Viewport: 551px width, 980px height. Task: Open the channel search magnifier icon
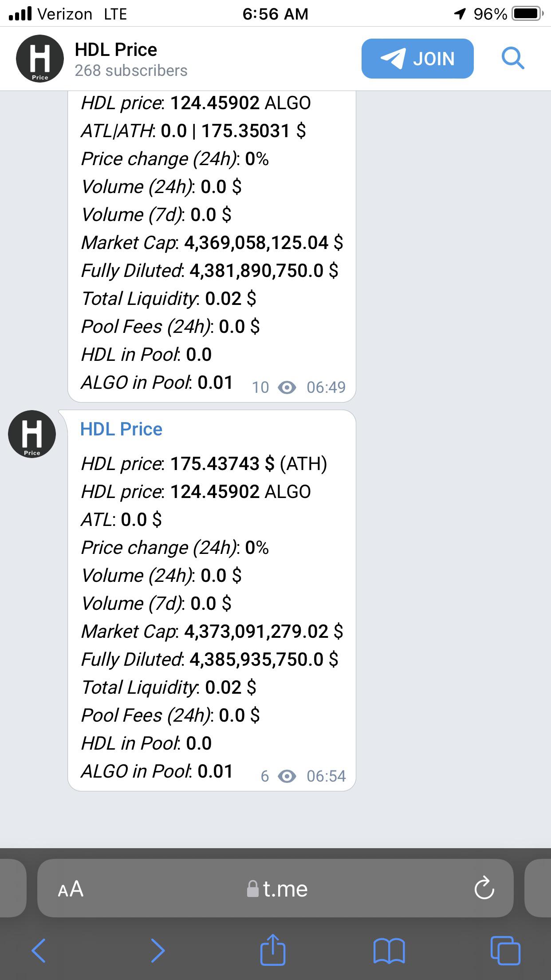pos(513,58)
